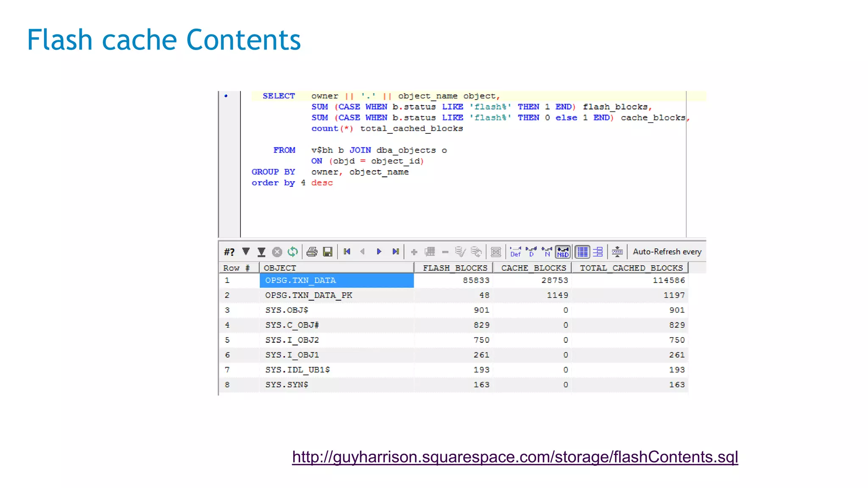This screenshot has width=868, height=488.
Task: Go to first record icon
Action: [x=347, y=252]
